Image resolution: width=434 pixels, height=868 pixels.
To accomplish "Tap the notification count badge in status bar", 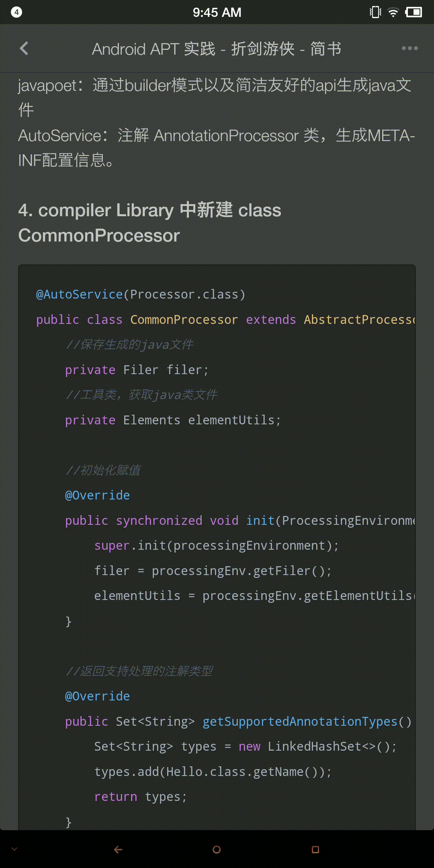I will (x=16, y=12).
